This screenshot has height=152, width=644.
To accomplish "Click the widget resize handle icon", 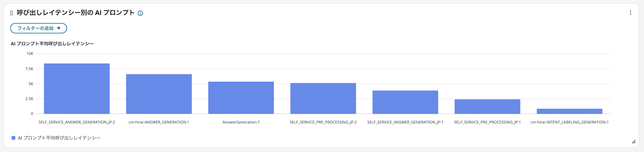I will [633, 142].
